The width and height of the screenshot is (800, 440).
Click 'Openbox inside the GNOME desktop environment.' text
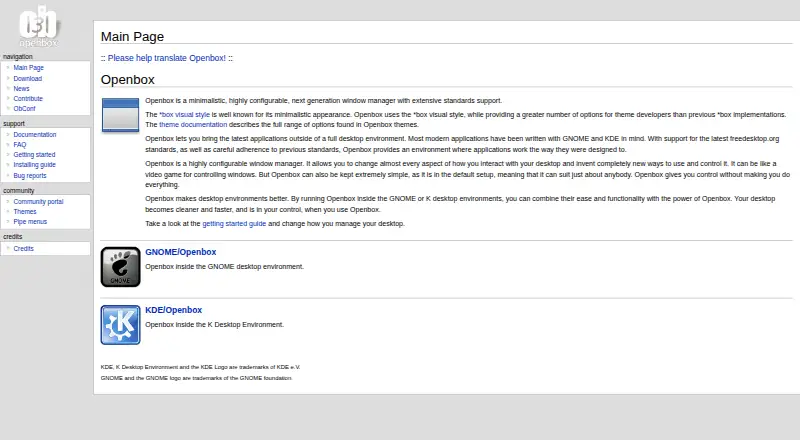[224, 266]
